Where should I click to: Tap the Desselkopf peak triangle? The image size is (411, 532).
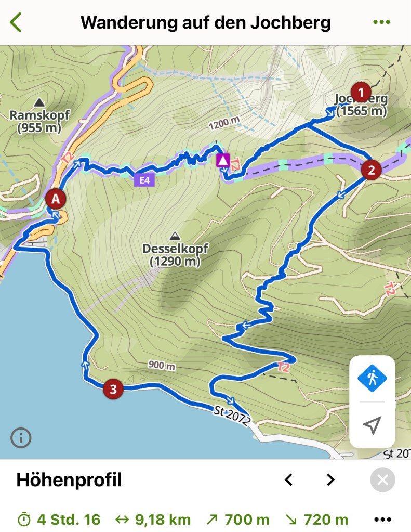175,235
